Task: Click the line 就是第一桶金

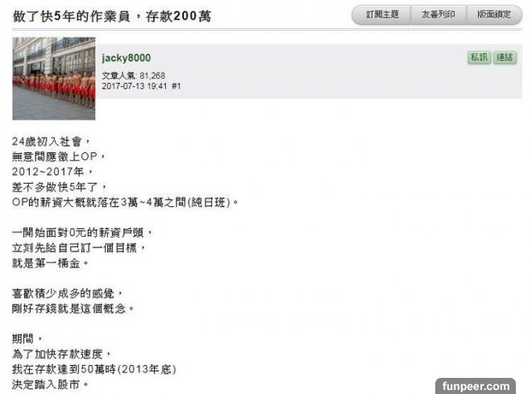Action: 50,263
